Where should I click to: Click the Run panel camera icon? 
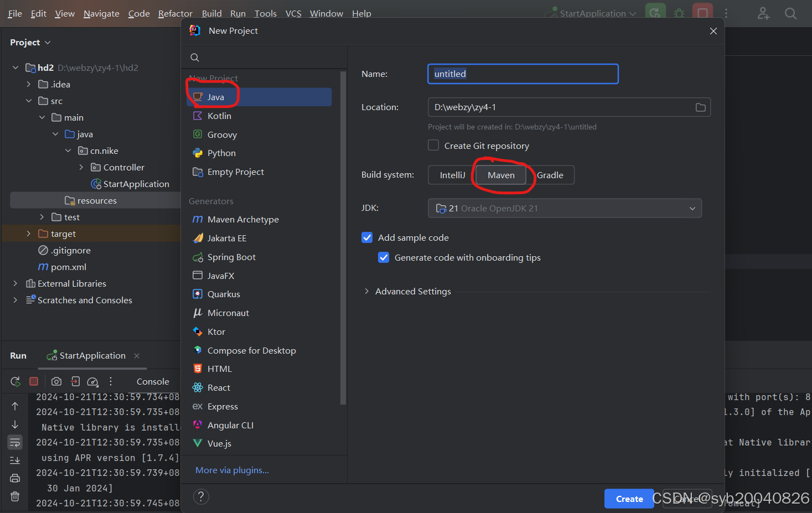(56, 381)
